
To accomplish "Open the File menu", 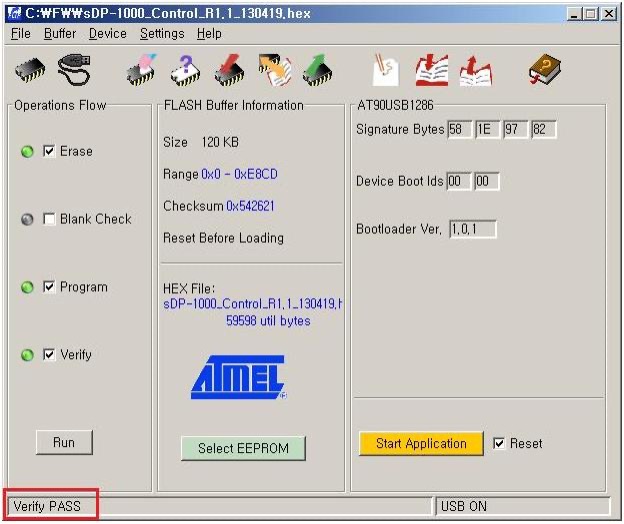I will [x=20, y=33].
